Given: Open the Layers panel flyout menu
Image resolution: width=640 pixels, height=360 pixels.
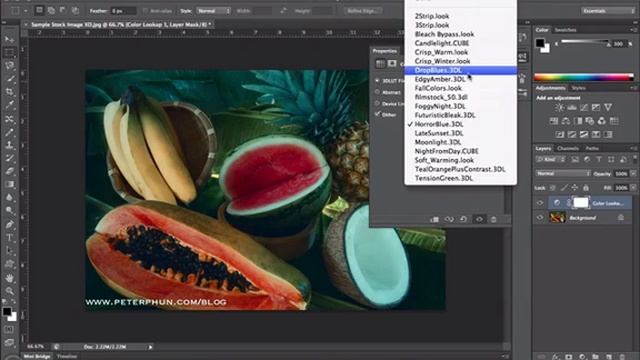Looking at the screenshot, I should point(633,149).
